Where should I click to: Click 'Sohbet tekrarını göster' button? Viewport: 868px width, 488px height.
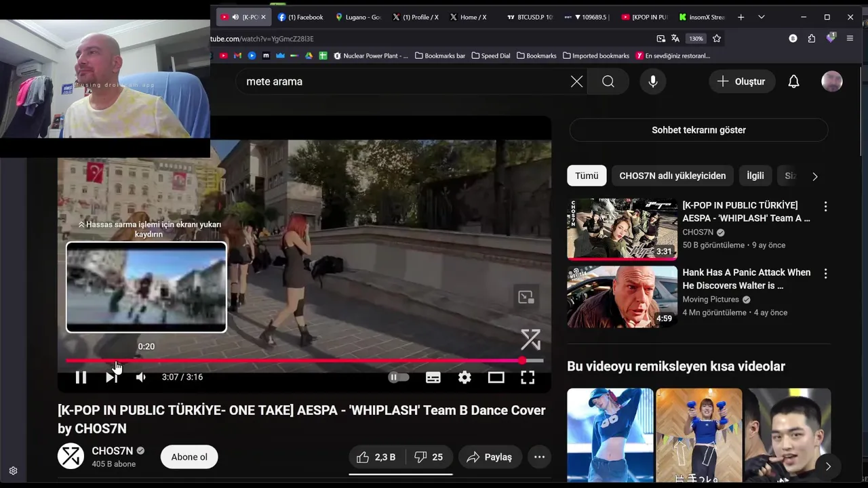(x=698, y=130)
